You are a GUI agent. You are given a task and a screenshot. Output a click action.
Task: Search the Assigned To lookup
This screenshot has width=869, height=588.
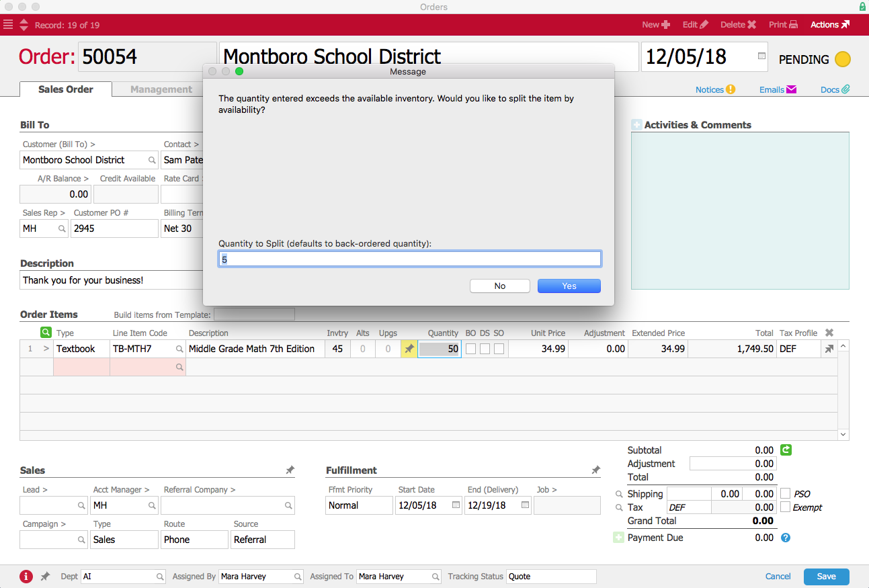(436, 577)
